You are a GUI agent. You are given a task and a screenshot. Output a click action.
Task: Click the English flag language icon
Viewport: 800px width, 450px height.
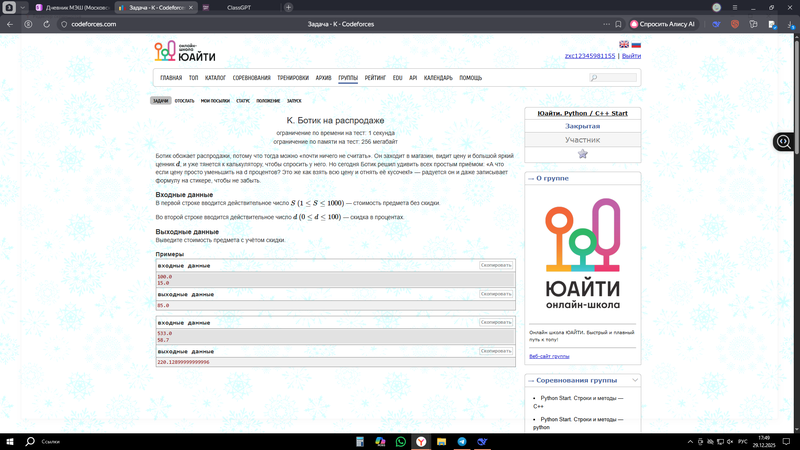[625, 44]
